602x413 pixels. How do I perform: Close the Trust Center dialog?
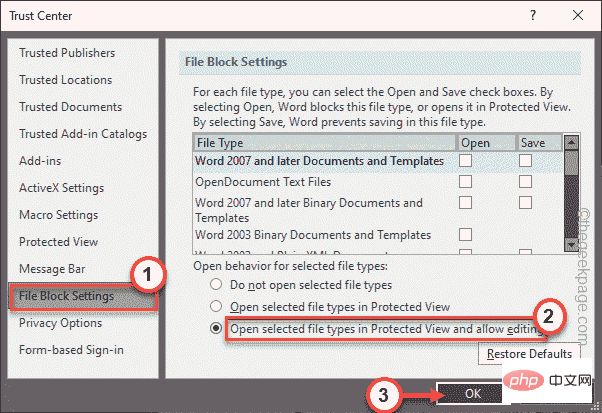pos(578,15)
